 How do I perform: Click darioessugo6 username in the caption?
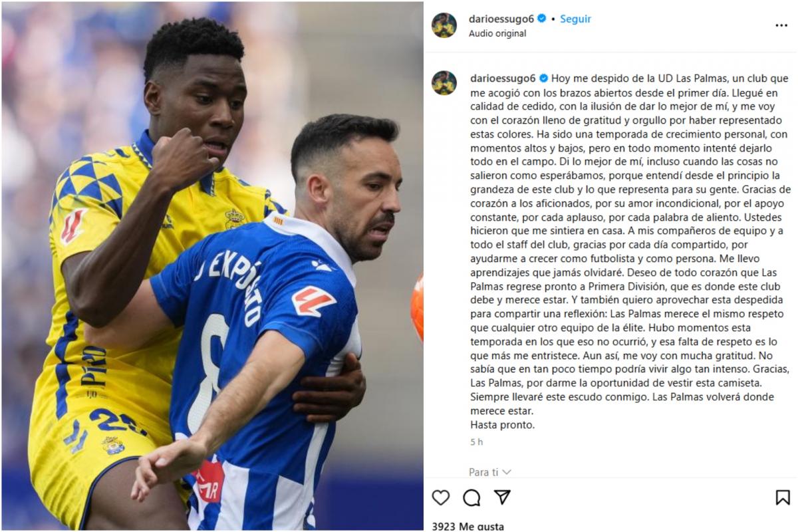pyautogui.click(x=503, y=78)
